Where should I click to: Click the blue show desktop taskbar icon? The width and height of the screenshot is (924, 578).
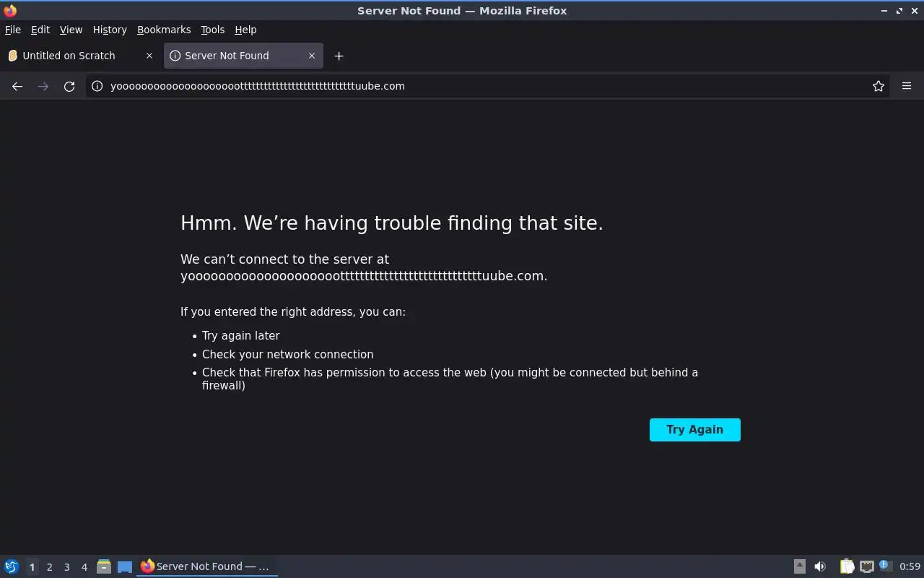[x=125, y=567]
